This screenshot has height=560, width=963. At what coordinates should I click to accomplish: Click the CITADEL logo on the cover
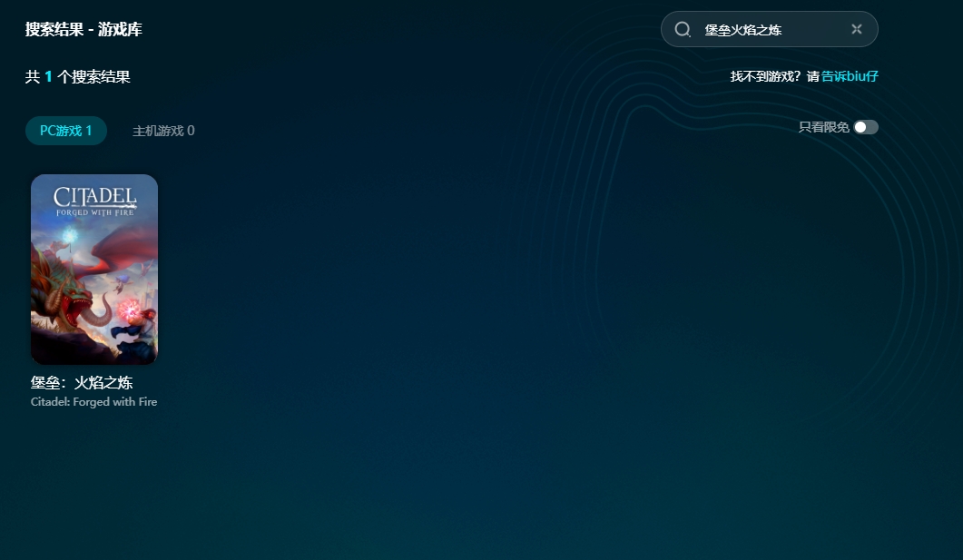click(x=94, y=195)
